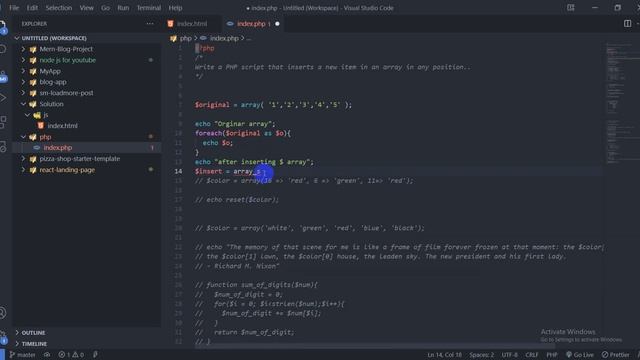Open Run and Debug view icon
The image size is (640, 360).
[x=3, y=98]
